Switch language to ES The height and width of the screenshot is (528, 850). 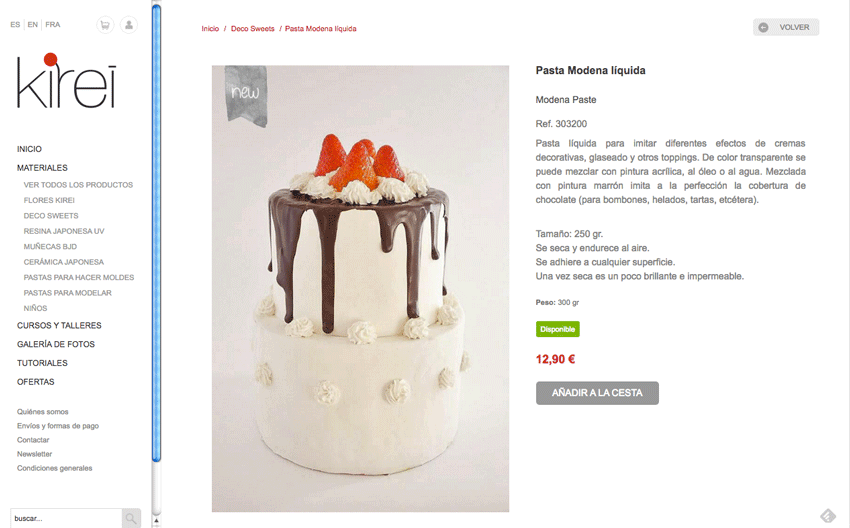15,24
